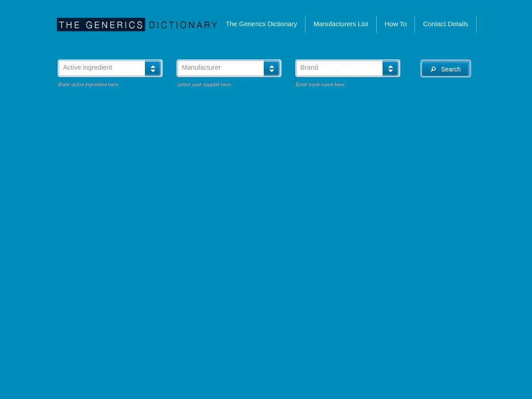
Task: Click the 'Enter active ingredient here' hint
Action: pos(88,84)
